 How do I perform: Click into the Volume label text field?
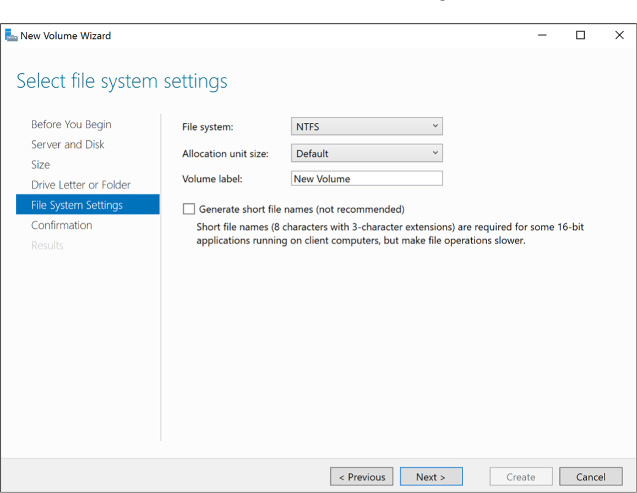click(x=366, y=179)
